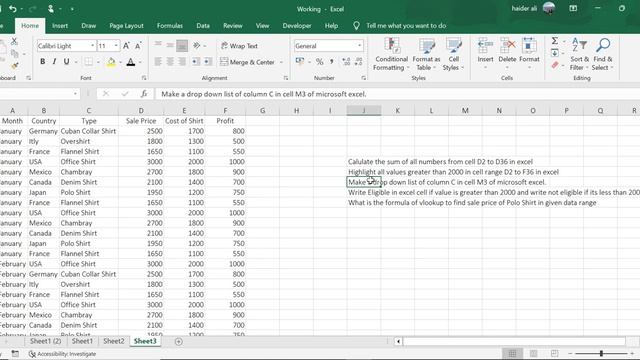
Task: Select Middle Align icon
Action: [x=170, y=45]
